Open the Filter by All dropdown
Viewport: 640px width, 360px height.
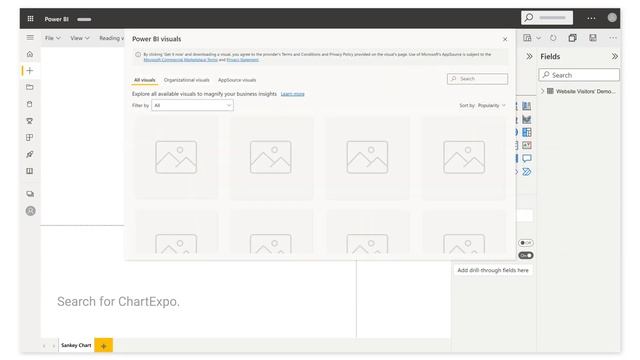[192, 105]
